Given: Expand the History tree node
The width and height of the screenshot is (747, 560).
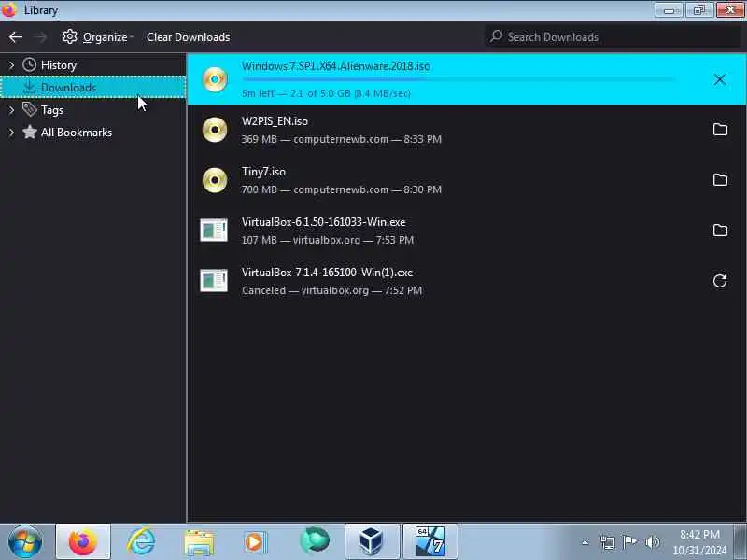Looking at the screenshot, I should 11,65.
